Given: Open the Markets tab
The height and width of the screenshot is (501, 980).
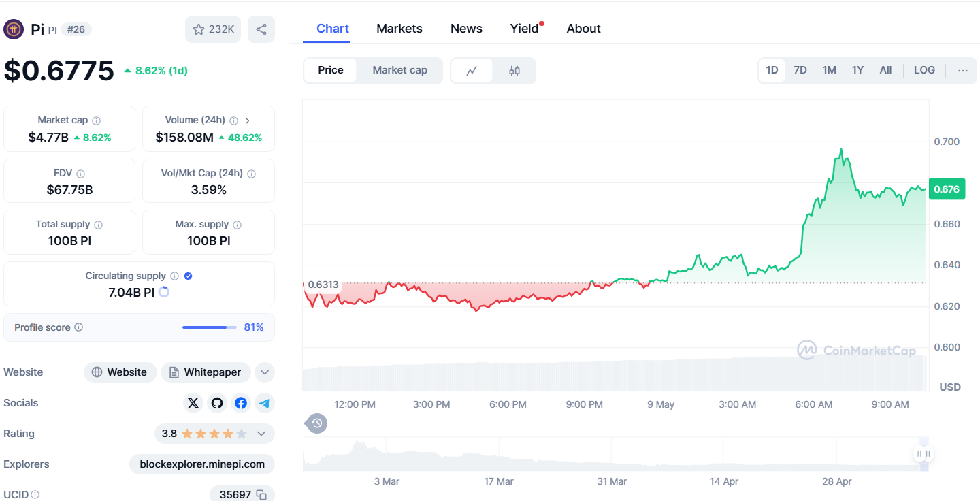Looking at the screenshot, I should pyautogui.click(x=399, y=29).
